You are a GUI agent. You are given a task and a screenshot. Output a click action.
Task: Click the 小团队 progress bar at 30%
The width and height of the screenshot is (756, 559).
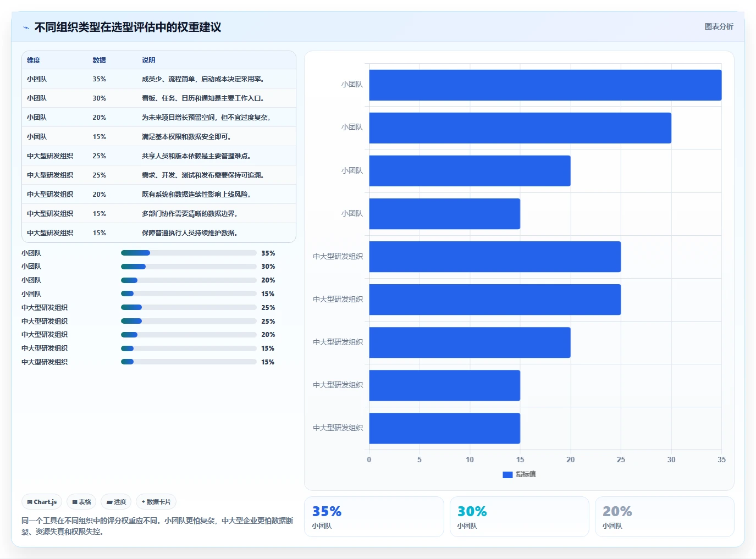189,267
